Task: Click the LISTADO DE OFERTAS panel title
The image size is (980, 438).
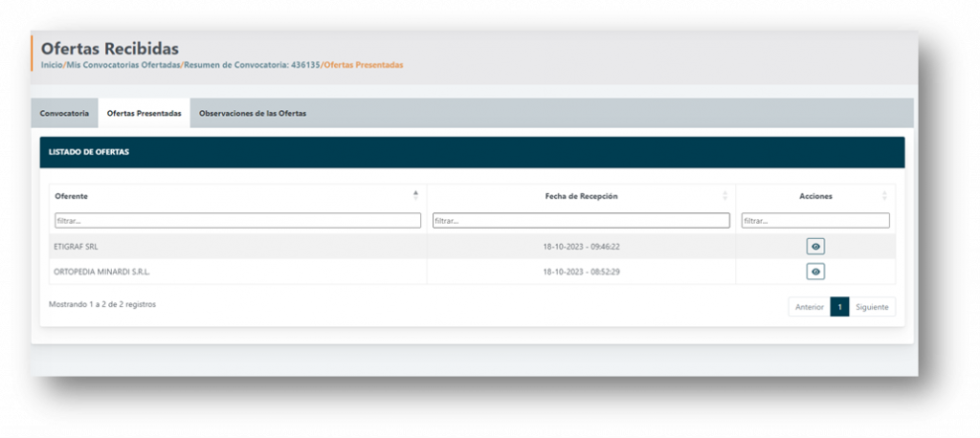Action: 89,152
